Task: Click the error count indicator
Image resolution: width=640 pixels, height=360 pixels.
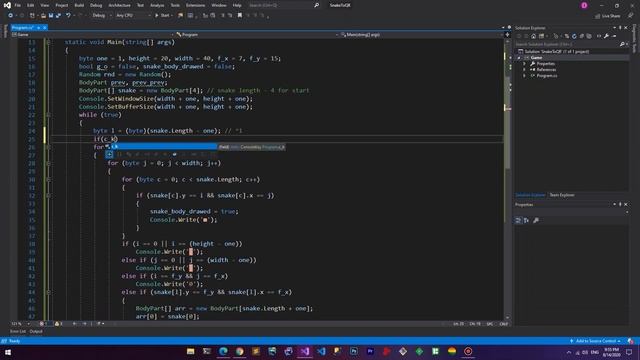Action: [43, 324]
